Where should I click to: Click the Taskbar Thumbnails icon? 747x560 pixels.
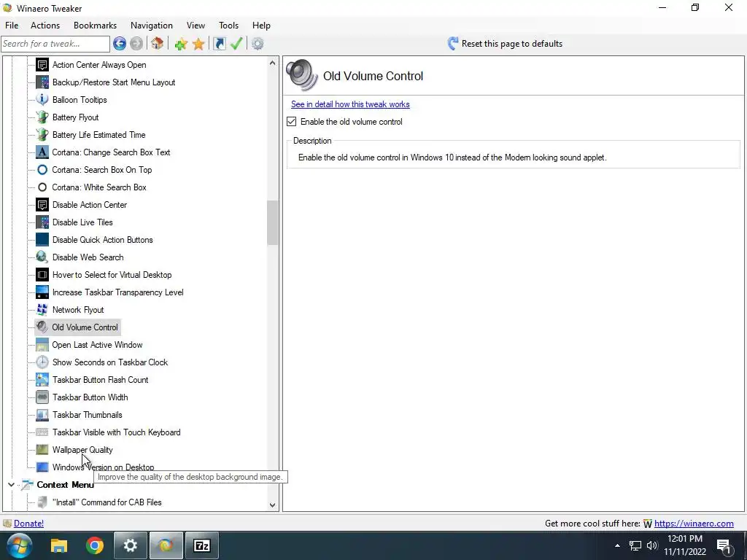coord(42,415)
